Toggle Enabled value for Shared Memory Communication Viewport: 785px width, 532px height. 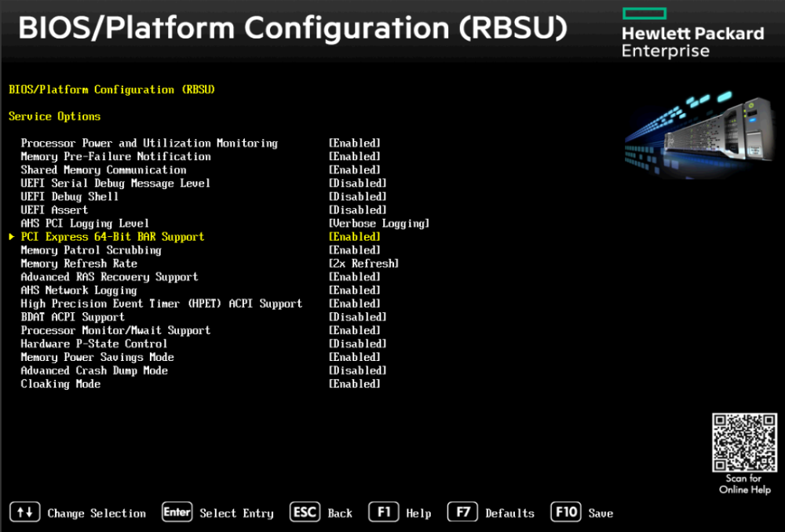tap(355, 170)
